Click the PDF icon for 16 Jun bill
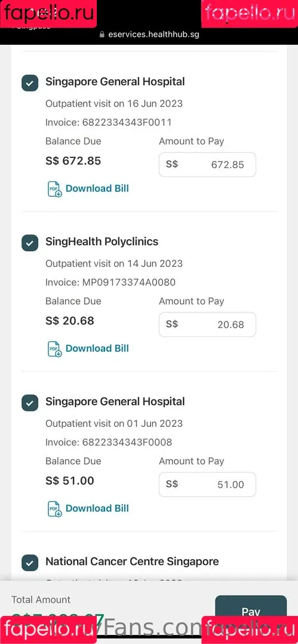 (55, 189)
